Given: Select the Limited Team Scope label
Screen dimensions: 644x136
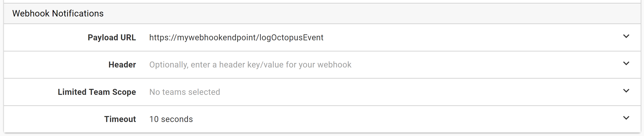Looking at the screenshot, I should click(x=97, y=92).
